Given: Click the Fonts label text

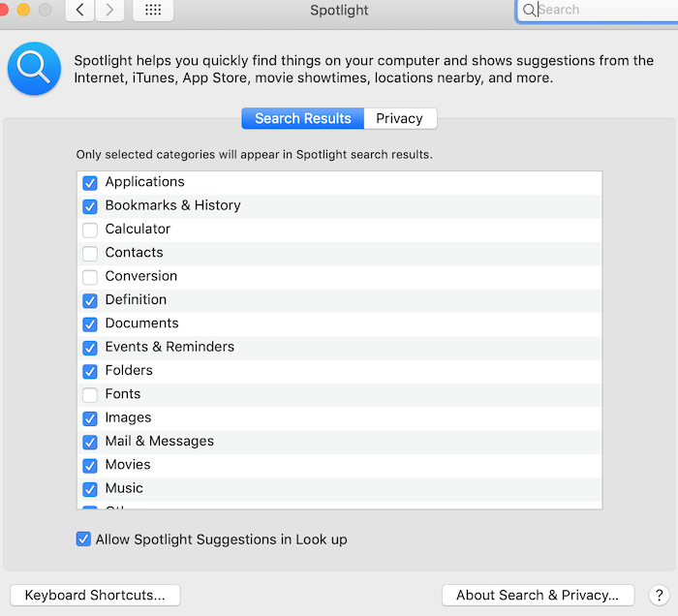Looking at the screenshot, I should (123, 394).
